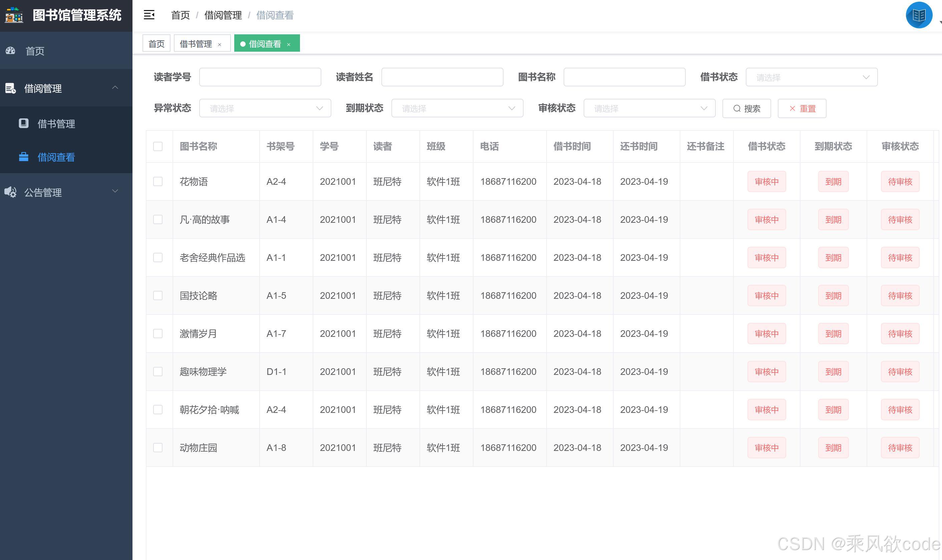This screenshot has height=560, width=942.
Task: Open the 借书状态 dropdown
Action: pyautogui.click(x=812, y=77)
